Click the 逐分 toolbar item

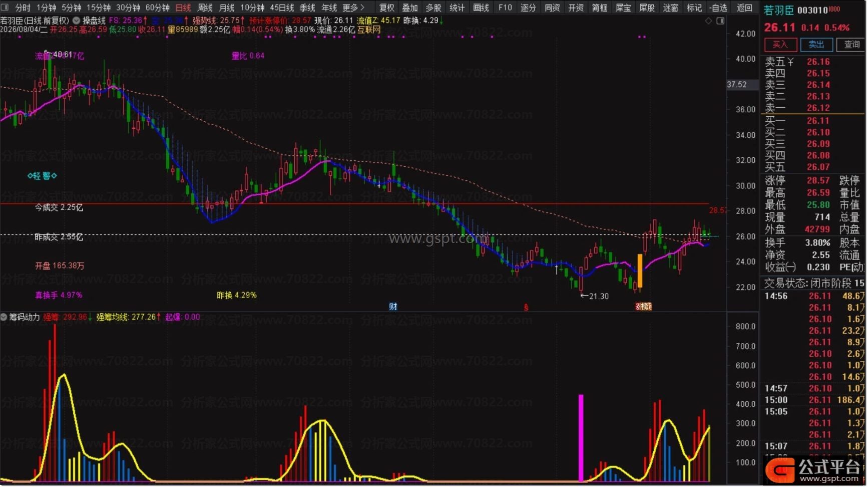coord(528,8)
